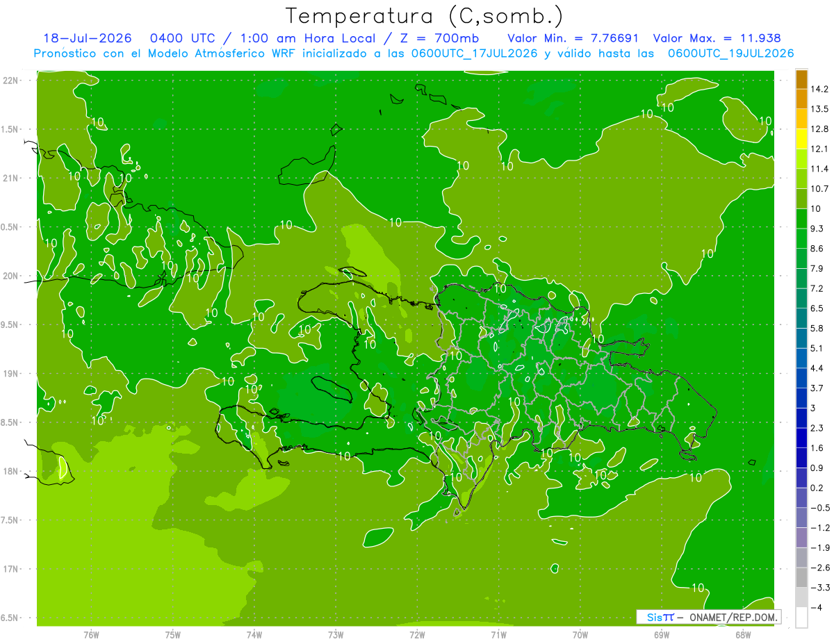This screenshot has width=834, height=644.
Task: Click the legend value -1.9
Action: (819, 548)
